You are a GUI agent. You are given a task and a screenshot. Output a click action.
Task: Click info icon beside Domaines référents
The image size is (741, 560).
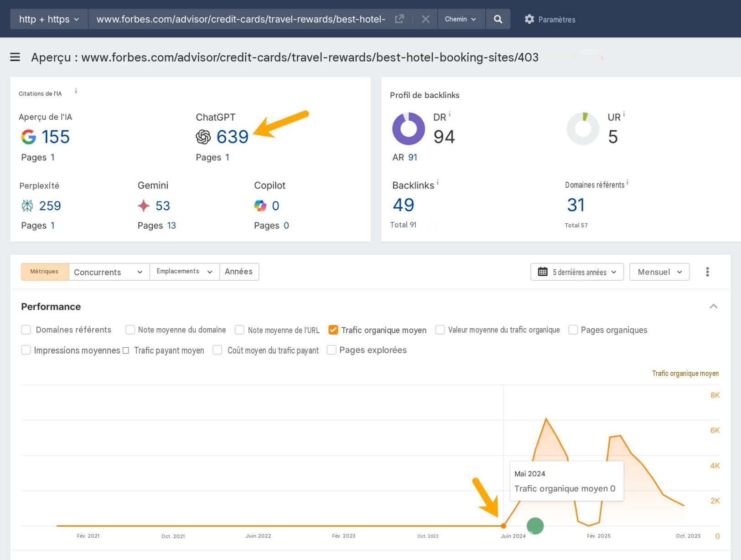tap(627, 182)
